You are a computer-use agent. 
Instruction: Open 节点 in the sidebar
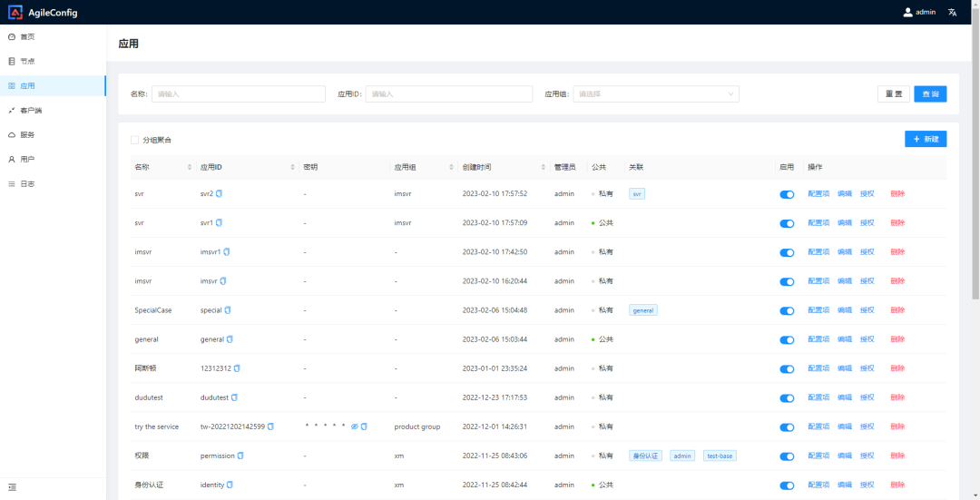(27, 61)
